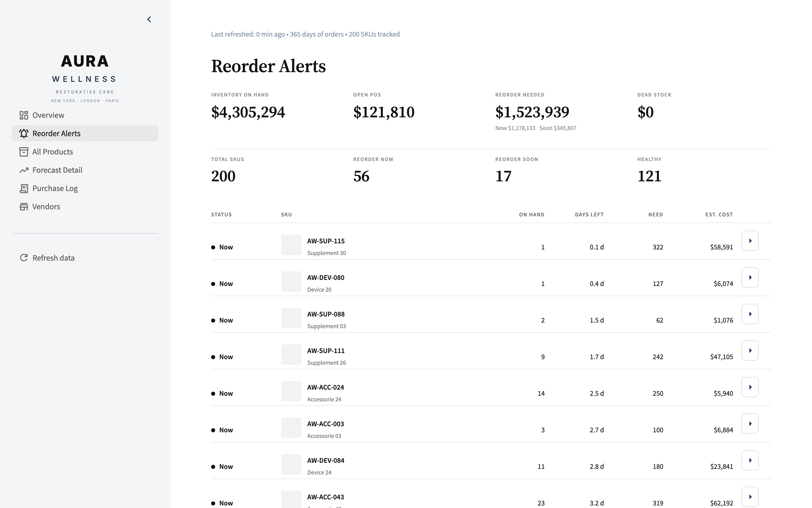Screen dimensions: 812x508
Task: Click the Healthy count 121
Action: pyautogui.click(x=649, y=176)
